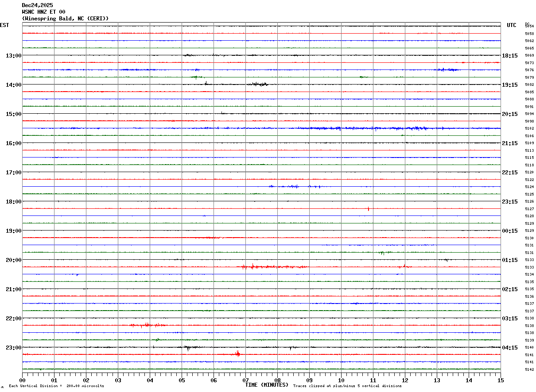
Task: Select the 16:00 EST row label
Action: click(x=14, y=143)
